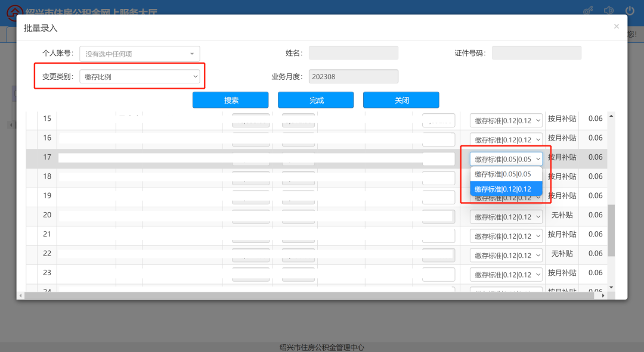The image size is (644, 352).
Task: Open row 22 缴存标准 dropdown
Action: pyautogui.click(x=506, y=256)
